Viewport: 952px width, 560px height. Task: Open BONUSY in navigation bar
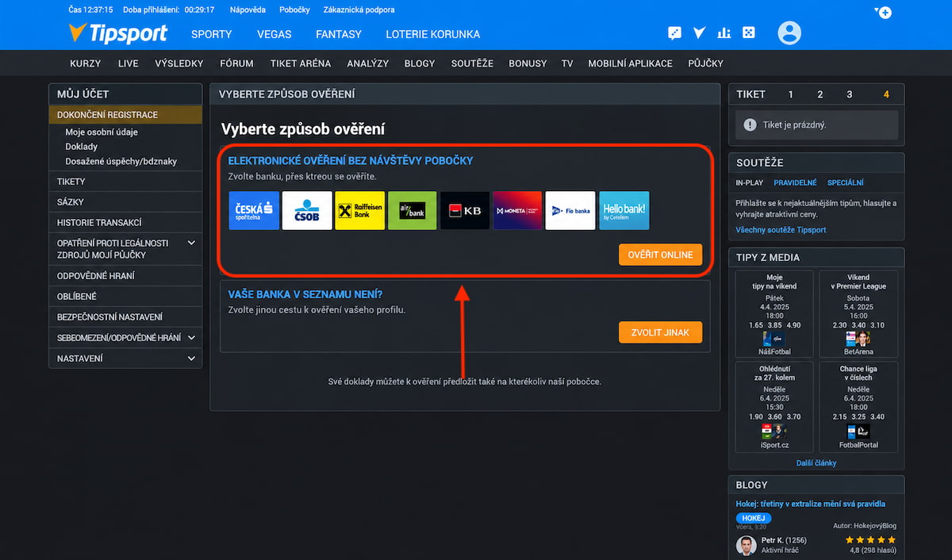528,63
